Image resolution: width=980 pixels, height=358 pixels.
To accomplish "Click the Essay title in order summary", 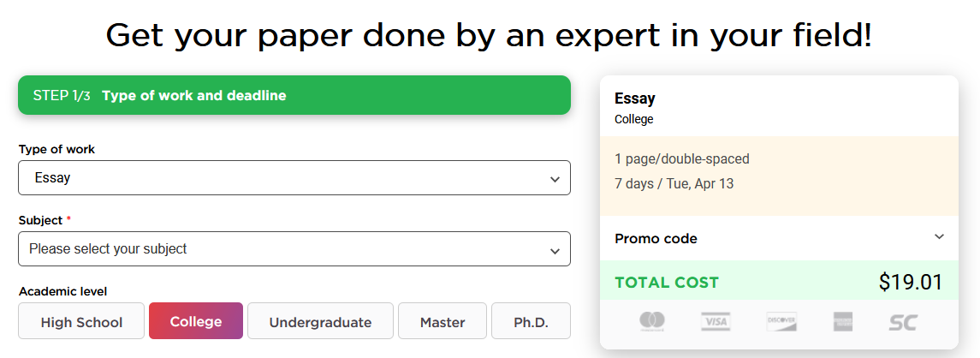I will coord(635,98).
